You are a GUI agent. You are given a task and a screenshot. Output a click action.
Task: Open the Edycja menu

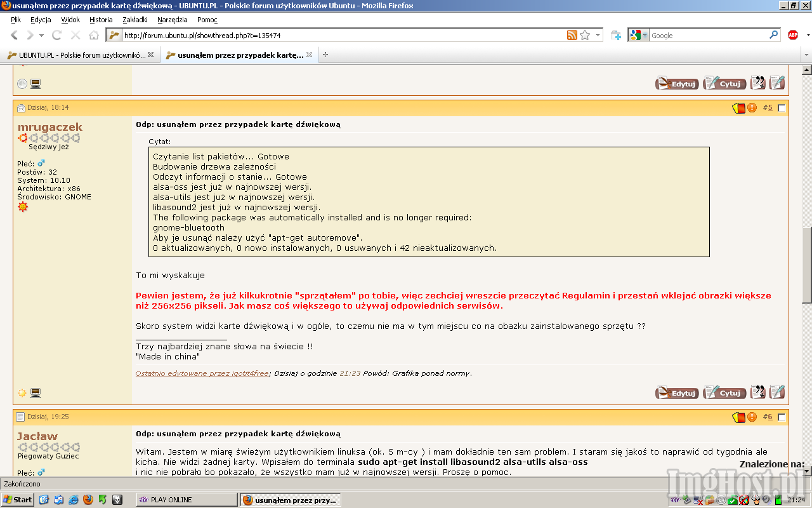[41, 20]
